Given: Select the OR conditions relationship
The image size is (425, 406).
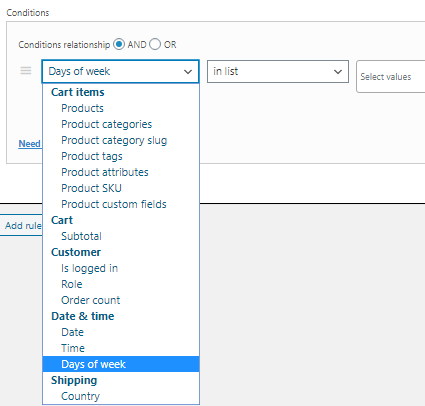Looking at the screenshot, I should (x=155, y=44).
